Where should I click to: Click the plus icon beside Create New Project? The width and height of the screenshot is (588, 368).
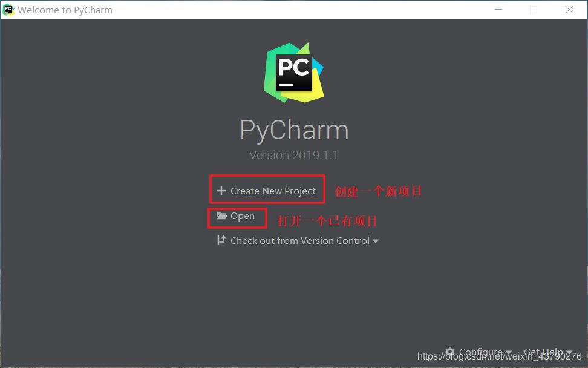(221, 191)
